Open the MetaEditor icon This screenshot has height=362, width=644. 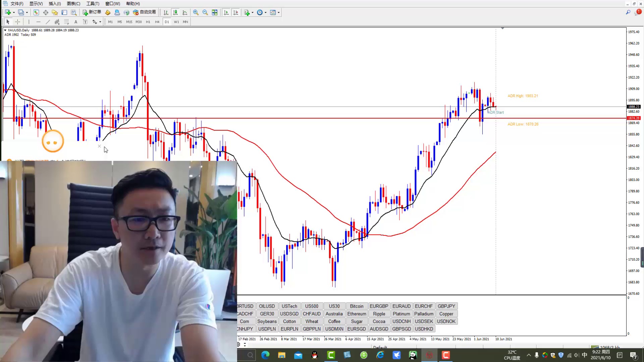[108, 12]
